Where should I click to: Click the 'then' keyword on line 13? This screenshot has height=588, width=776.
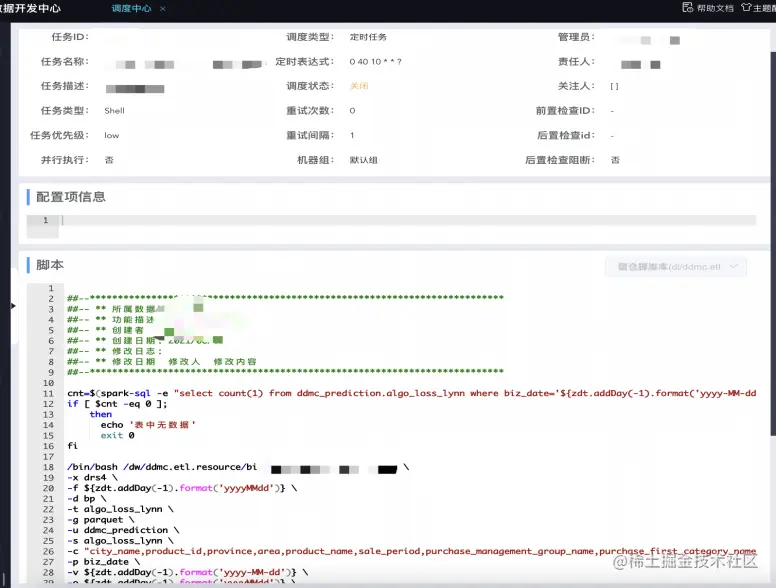[x=100, y=414]
